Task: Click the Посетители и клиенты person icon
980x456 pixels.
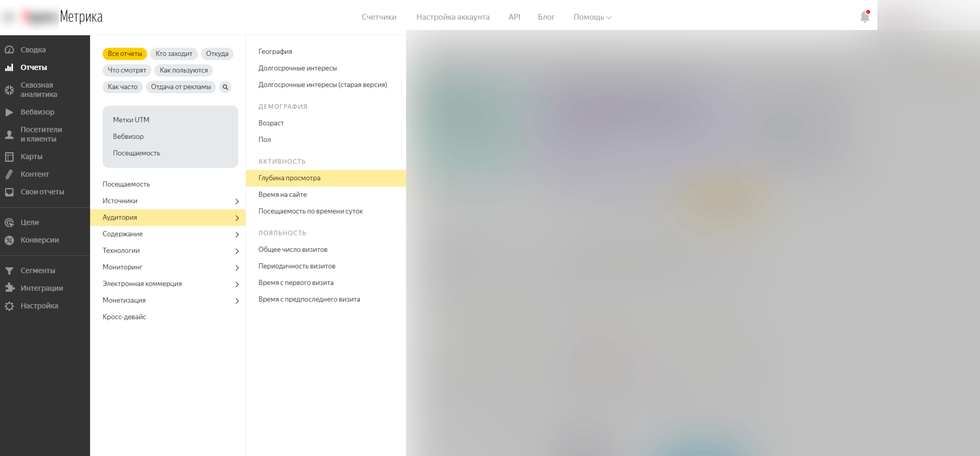Action: tap(9, 134)
